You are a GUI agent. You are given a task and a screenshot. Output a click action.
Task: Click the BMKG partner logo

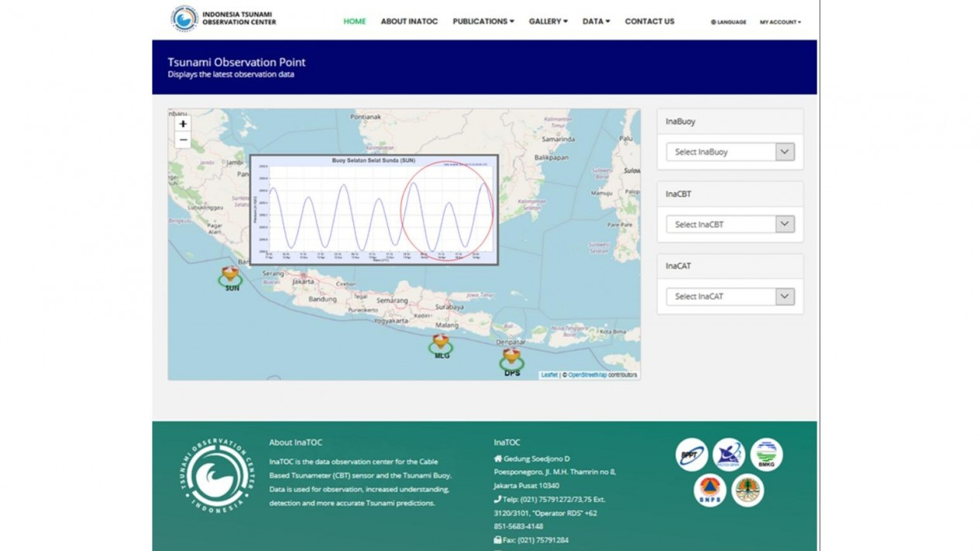766,454
